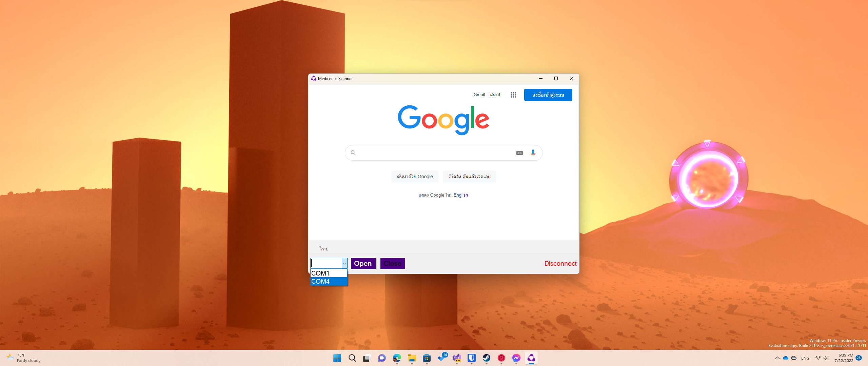Click inside the COM port combo text field
This screenshot has height=366, width=868.
pyautogui.click(x=326, y=263)
